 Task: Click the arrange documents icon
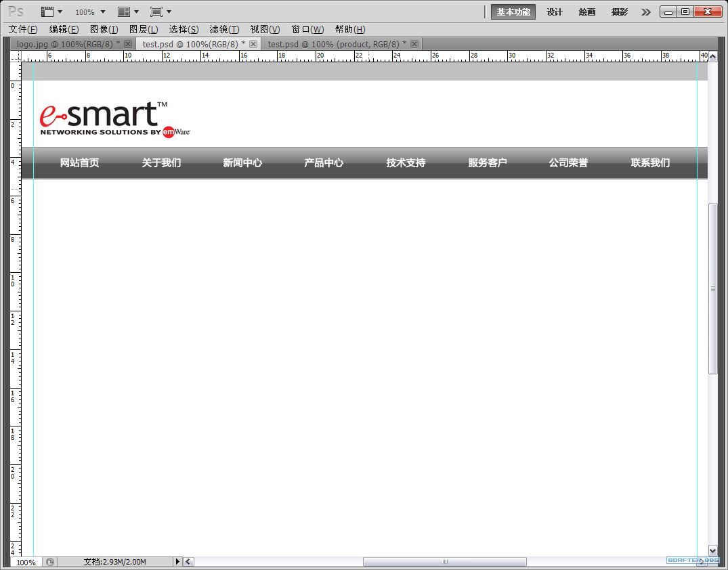click(123, 12)
